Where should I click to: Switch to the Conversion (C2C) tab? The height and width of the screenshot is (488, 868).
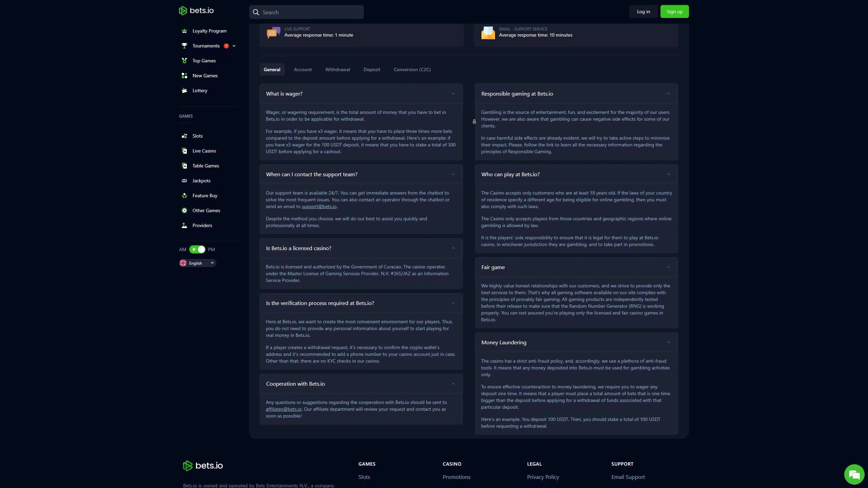[x=412, y=69]
